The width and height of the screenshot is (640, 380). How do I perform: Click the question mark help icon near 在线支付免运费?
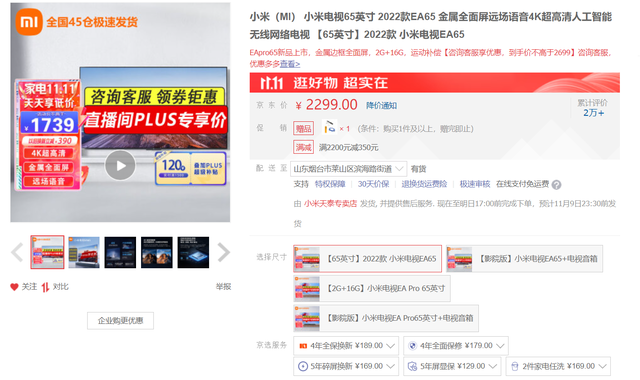click(x=556, y=185)
